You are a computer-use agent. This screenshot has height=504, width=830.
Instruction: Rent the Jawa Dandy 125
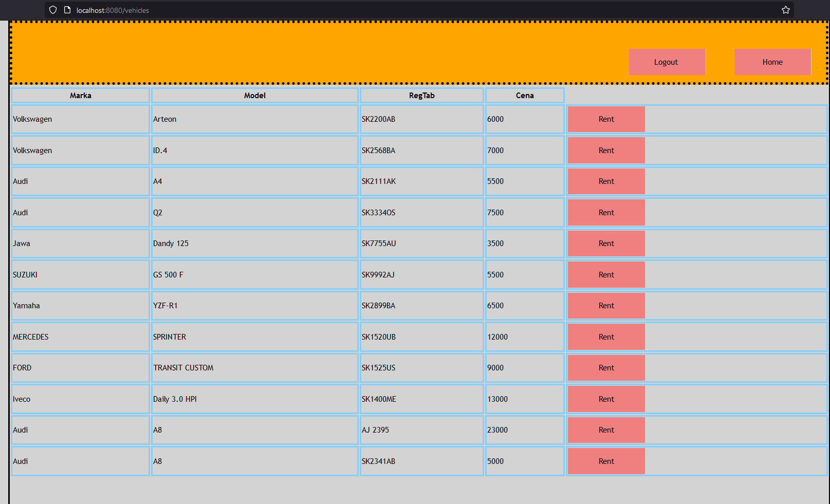606,244
